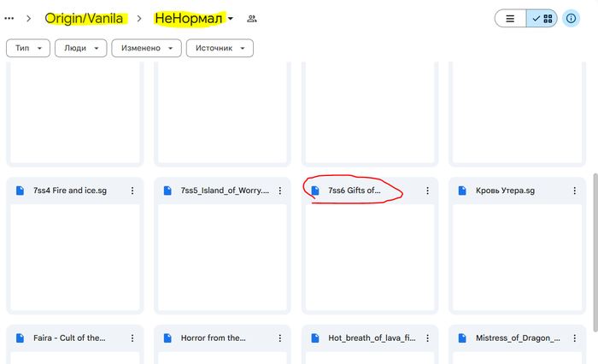Open more options for Faira - Cult of the file
This screenshot has width=598, height=364.
coord(132,338)
